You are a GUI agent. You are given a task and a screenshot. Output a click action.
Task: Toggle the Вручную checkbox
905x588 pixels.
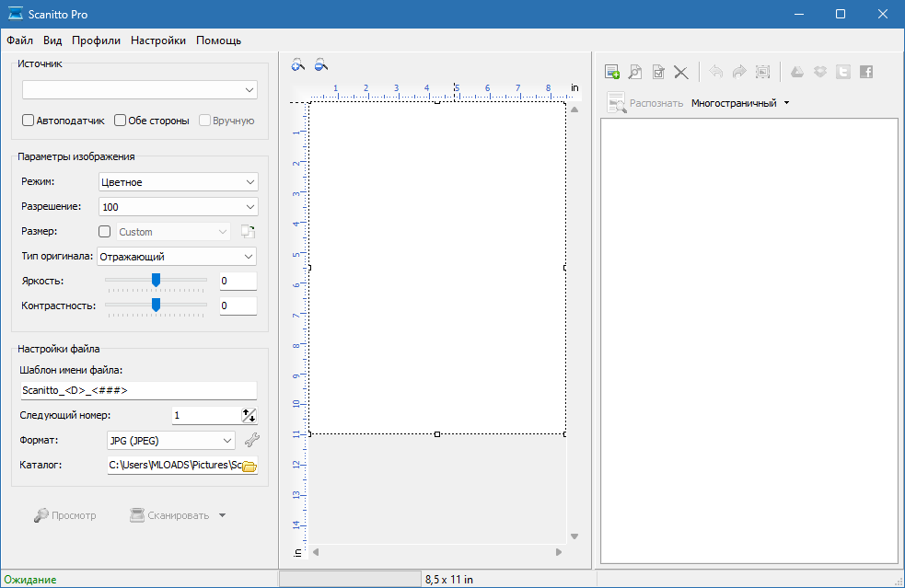click(x=204, y=121)
